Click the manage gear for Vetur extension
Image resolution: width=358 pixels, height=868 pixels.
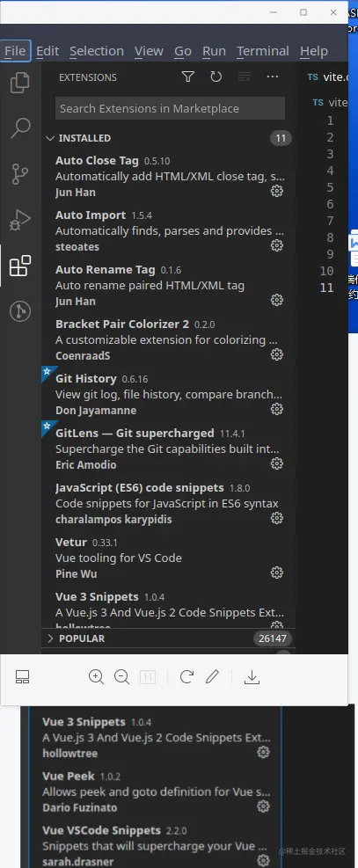tap(277, 573)
